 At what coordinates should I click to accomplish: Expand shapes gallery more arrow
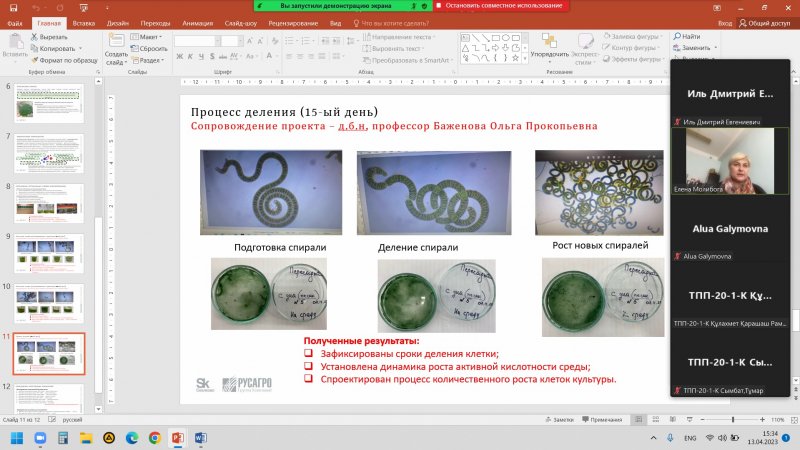[525, 59]
